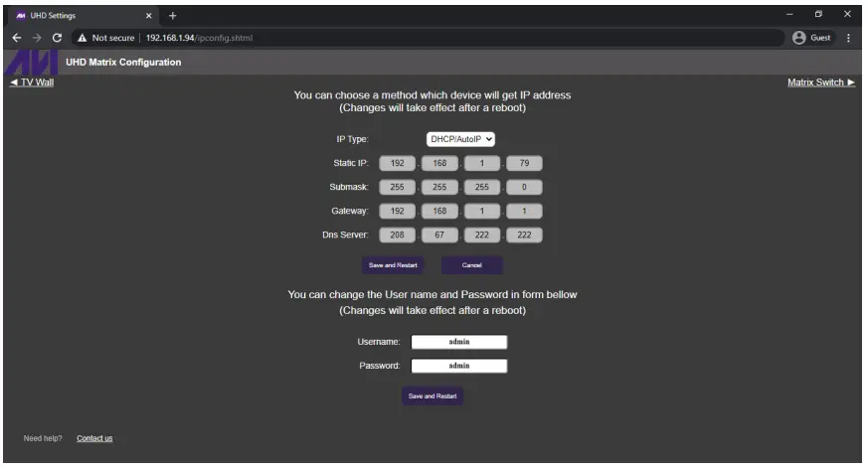Close the UHD Settings tab
Screen dimensions: 868x471
click(148, 16)
